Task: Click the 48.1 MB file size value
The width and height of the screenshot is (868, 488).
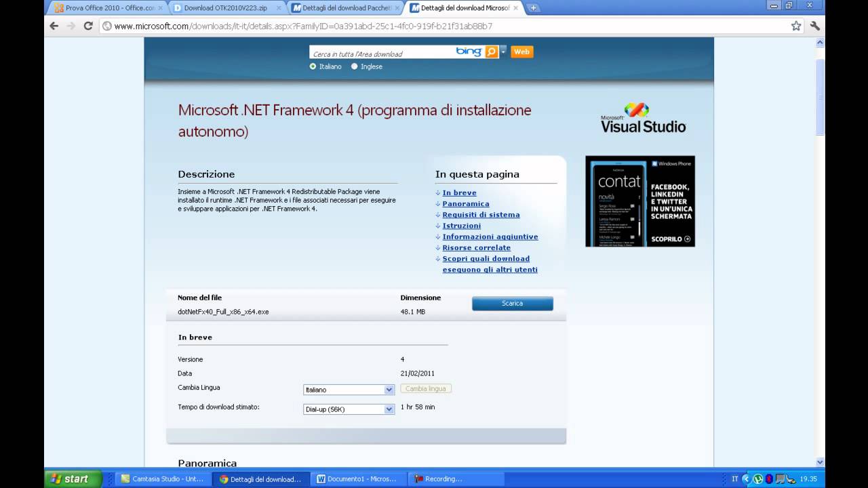Action: (x=413, y=312)
